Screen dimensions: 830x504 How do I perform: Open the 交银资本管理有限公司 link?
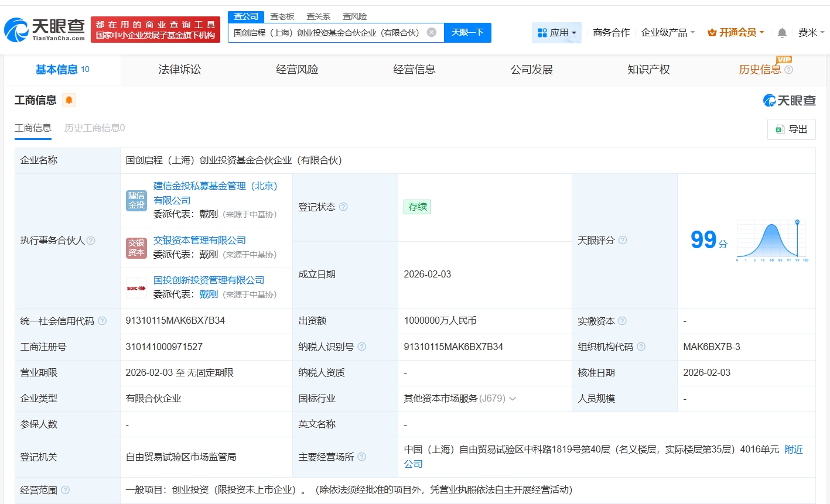(x=200, y=240)
